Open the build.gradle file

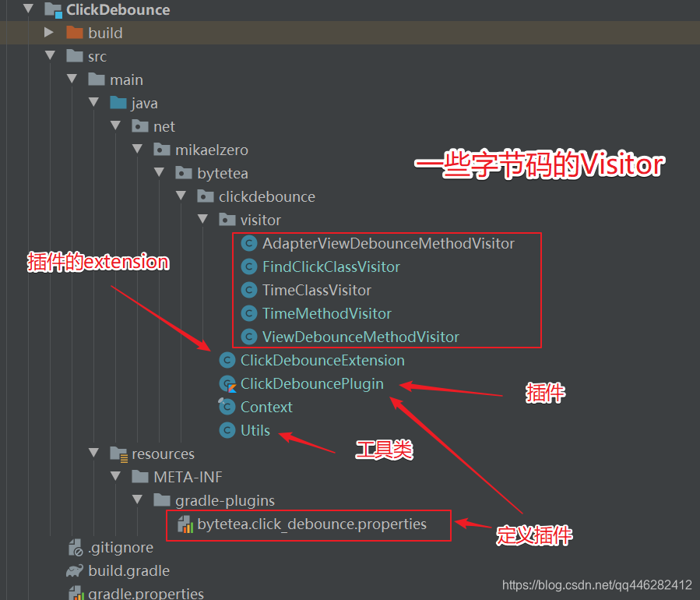click(128, 571)
